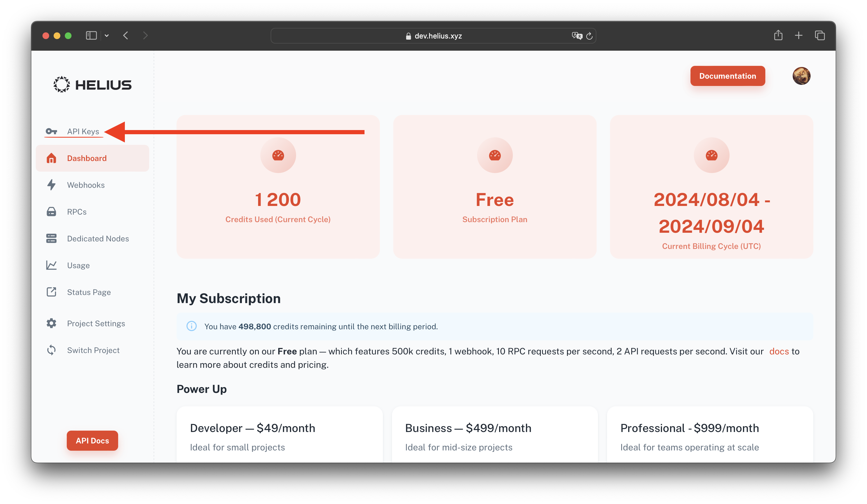The height and width of the screenshot is (504, 867).
Task: Open the Status Page external link icon
Action: point(51,292)
